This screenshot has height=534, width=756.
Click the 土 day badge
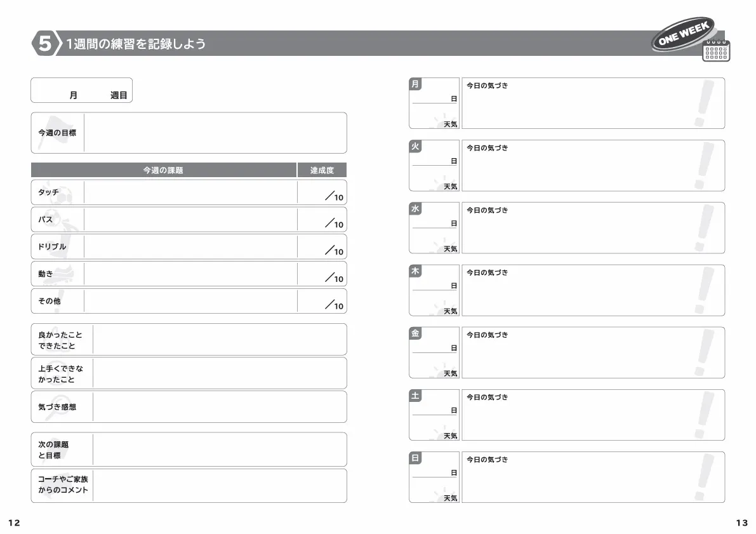pyautogui.click(x=415, y=396)
